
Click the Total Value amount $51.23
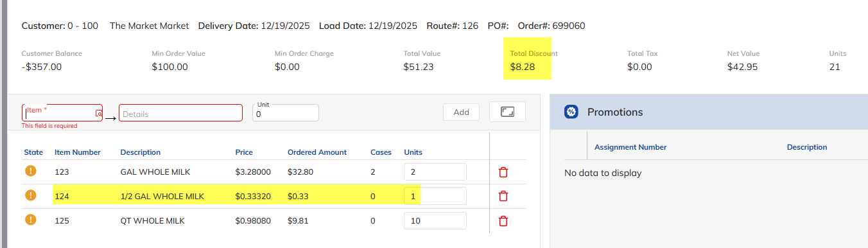tap(419, 66)
